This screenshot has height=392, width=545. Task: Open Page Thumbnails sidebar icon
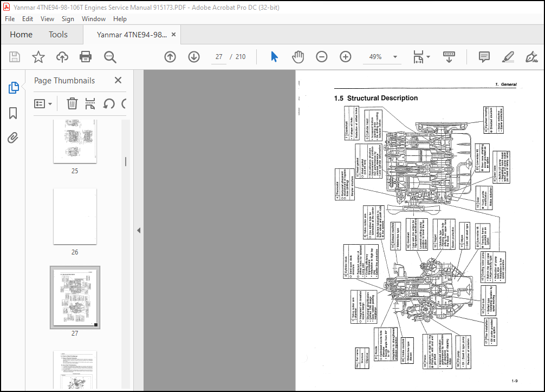click(x=13, y=88)
